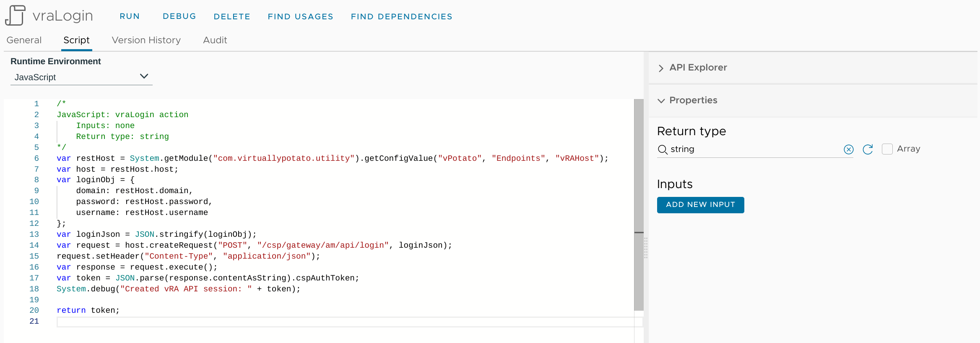The width and height of the screenshot is (980, 343).
Task: Click "/csp/gateway/am/api/login" string in code
Action: 323,245
